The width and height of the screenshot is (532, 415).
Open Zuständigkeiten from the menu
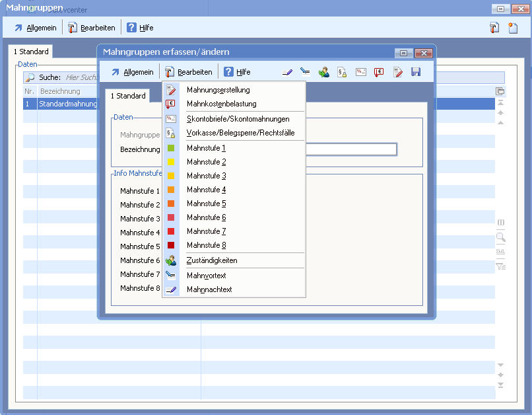(x=212, y=260)
